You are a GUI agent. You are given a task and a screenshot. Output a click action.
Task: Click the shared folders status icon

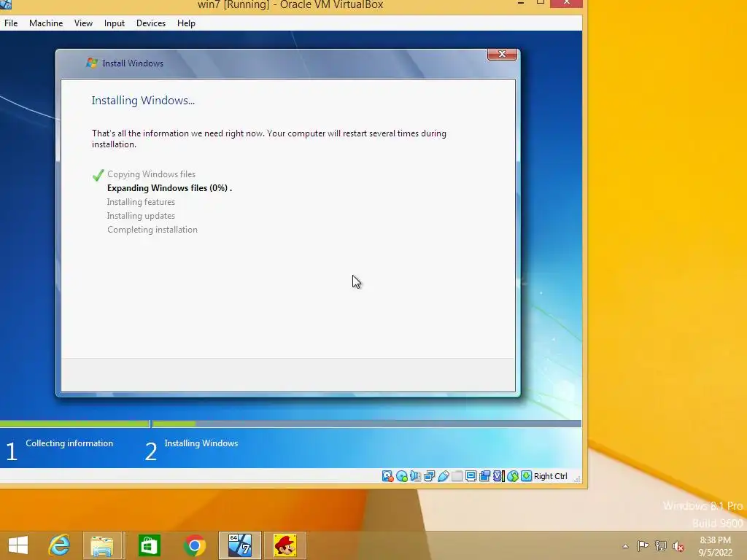pos(457,476)
